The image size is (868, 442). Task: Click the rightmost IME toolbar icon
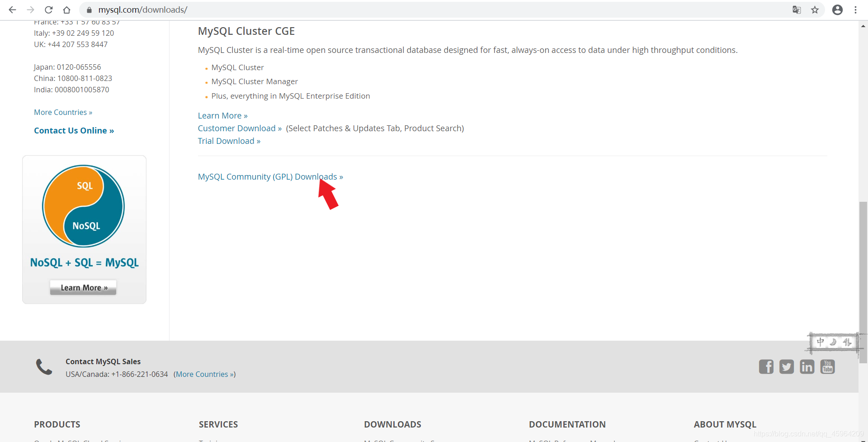[x=847, y=342]
